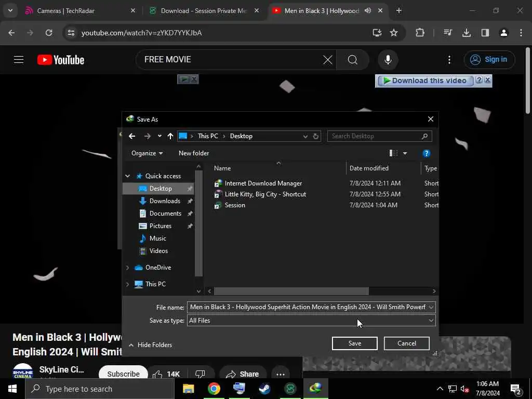
Task: Select Little Kitty, Big City shortcut file
Action: tap(265, 194)
